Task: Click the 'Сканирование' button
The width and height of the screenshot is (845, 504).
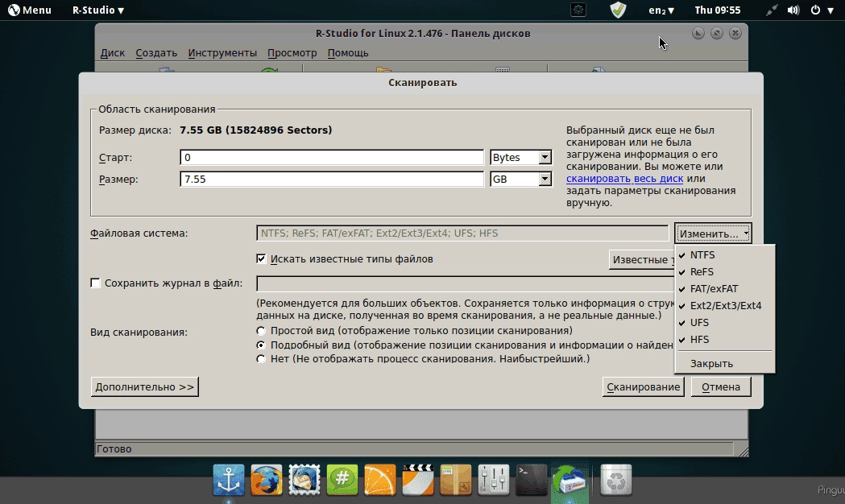Action: 643,386
